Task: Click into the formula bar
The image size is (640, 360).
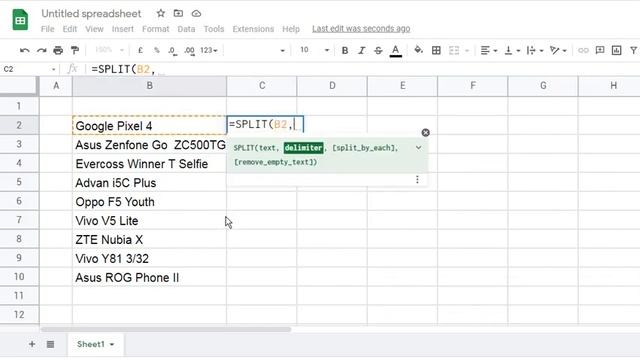Action: (x=363, y=69)
